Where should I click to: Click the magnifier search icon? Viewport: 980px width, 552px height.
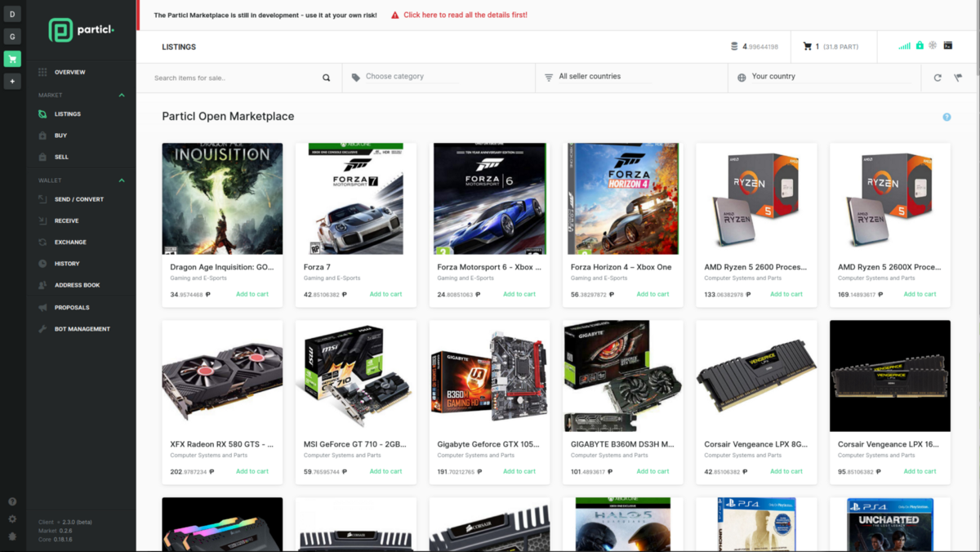327,78
